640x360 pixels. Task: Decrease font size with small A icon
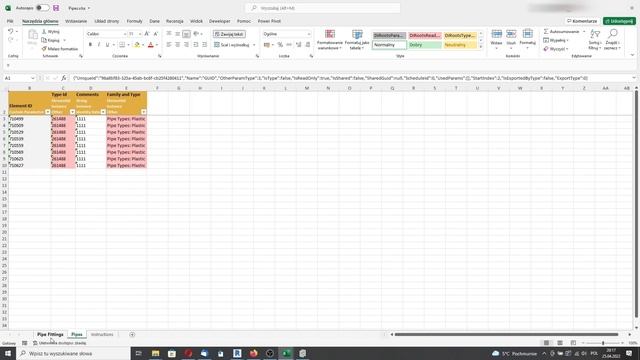click(156, 34)
